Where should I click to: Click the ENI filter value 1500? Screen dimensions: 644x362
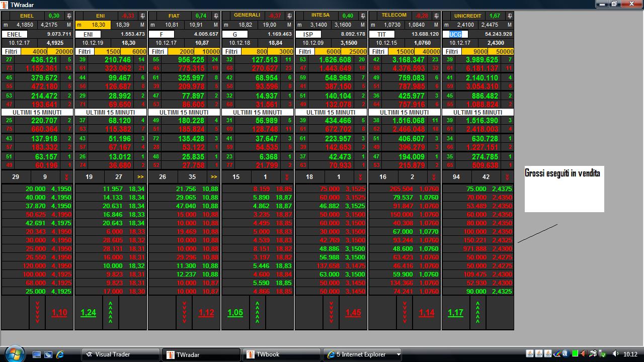pos(108,51)
